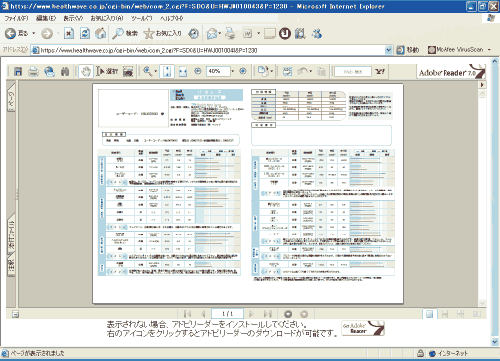Toggle the text Select tool

pyautogui.click(x=107, y=71)
